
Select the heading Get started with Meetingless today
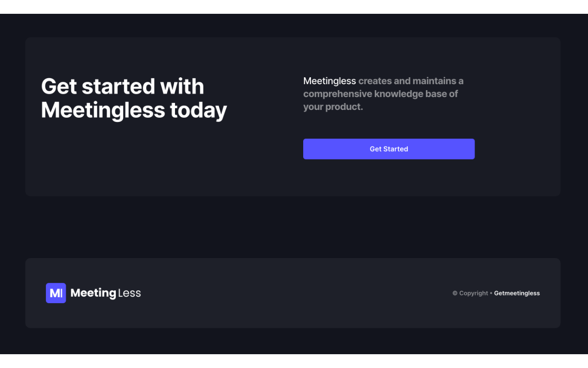(134, 98)
